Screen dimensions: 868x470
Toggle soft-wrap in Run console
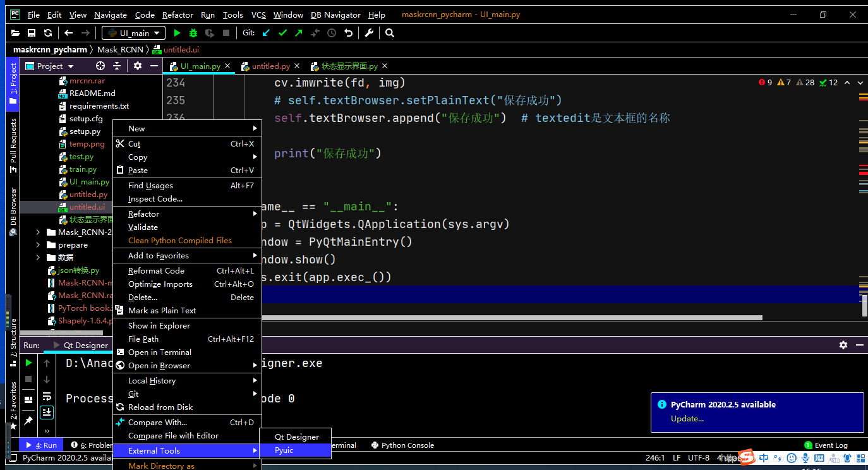[47, 396]
